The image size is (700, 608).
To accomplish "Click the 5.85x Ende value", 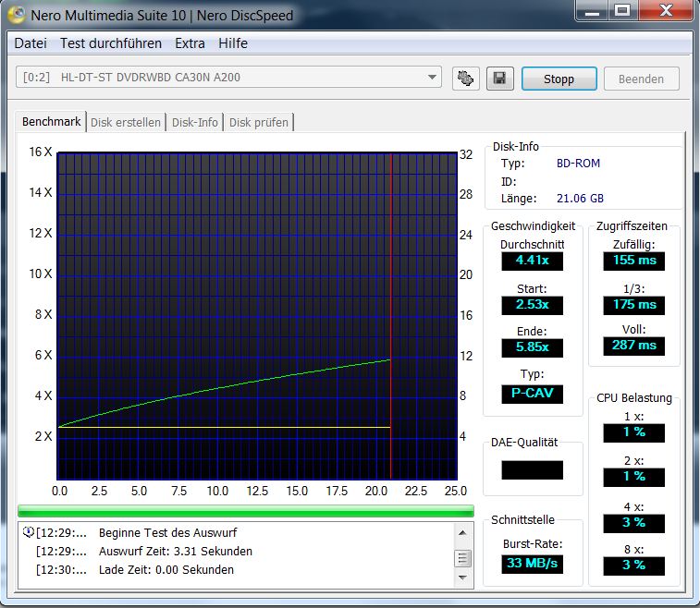I will click(x=532, y=347).
